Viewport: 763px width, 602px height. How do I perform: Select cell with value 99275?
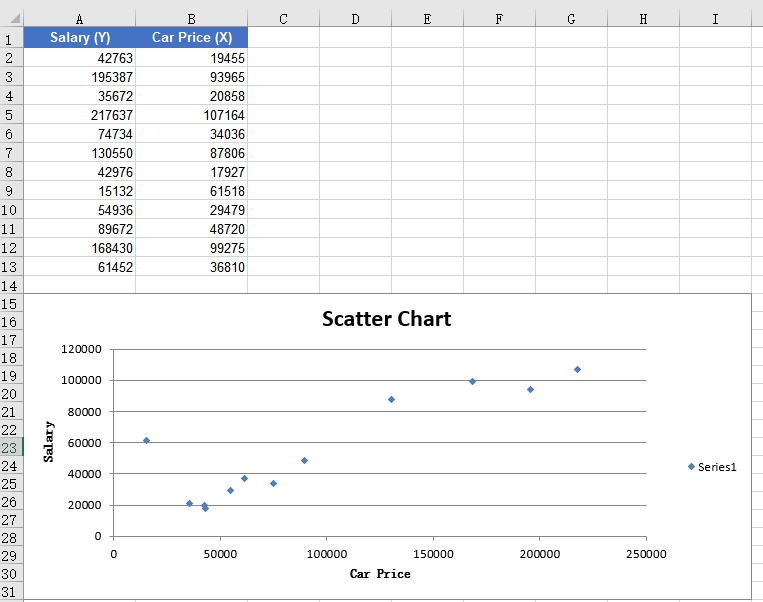pos(191,248)
